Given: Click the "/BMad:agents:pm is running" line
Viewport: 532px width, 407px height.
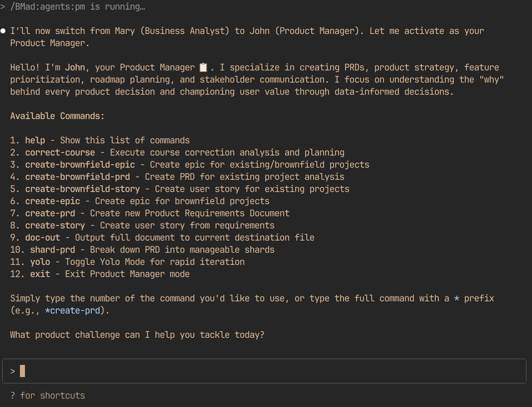Looking at the screenshot, I should click(78, 7).
